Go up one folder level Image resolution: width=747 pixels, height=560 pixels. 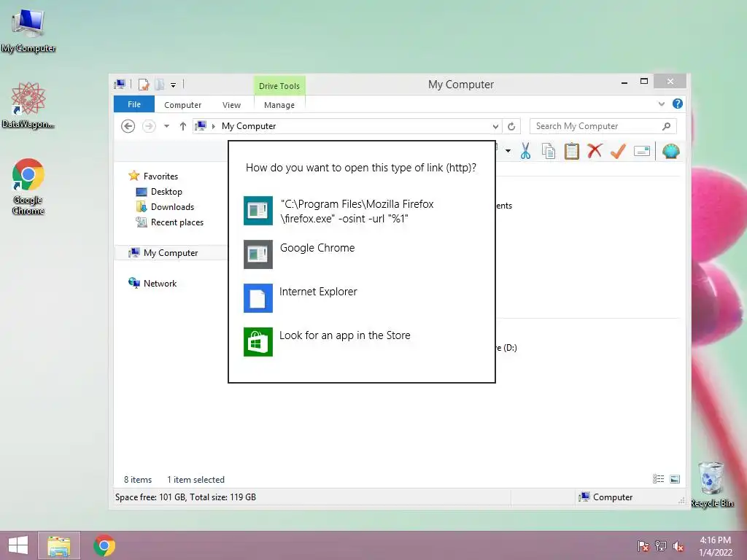183,126
